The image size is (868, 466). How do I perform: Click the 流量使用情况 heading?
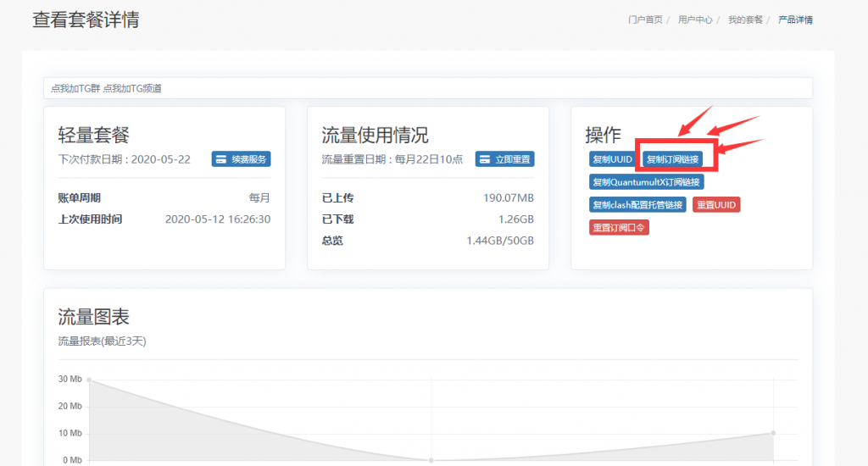point(375,135)
